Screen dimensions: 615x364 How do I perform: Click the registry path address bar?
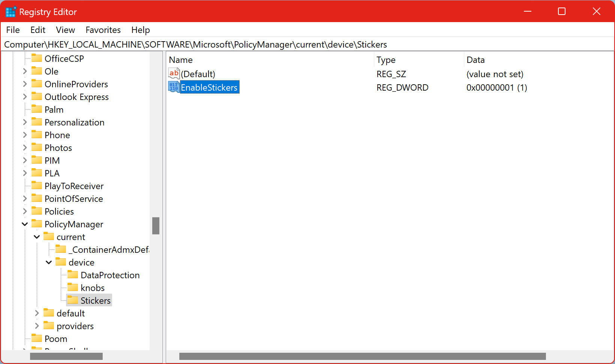click(307, 45)
